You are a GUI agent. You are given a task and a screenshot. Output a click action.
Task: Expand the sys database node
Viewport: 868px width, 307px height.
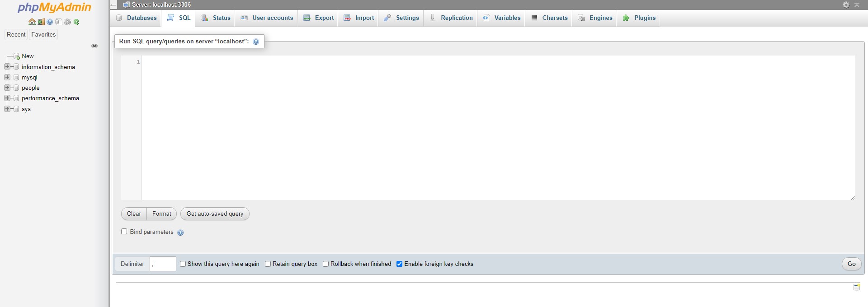7,109
